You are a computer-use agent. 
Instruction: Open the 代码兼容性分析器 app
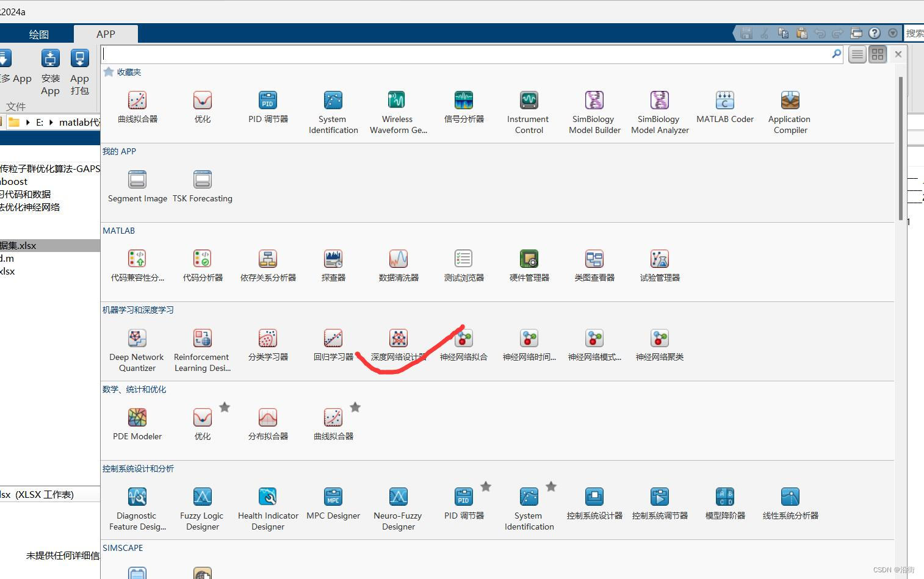coord(137,265)
